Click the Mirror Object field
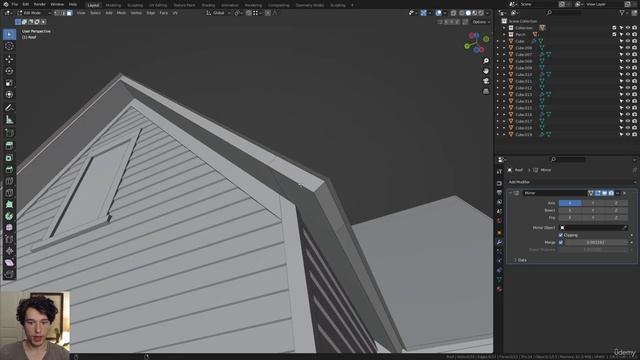Screen dimensions: 640x360 click(593, 227)
